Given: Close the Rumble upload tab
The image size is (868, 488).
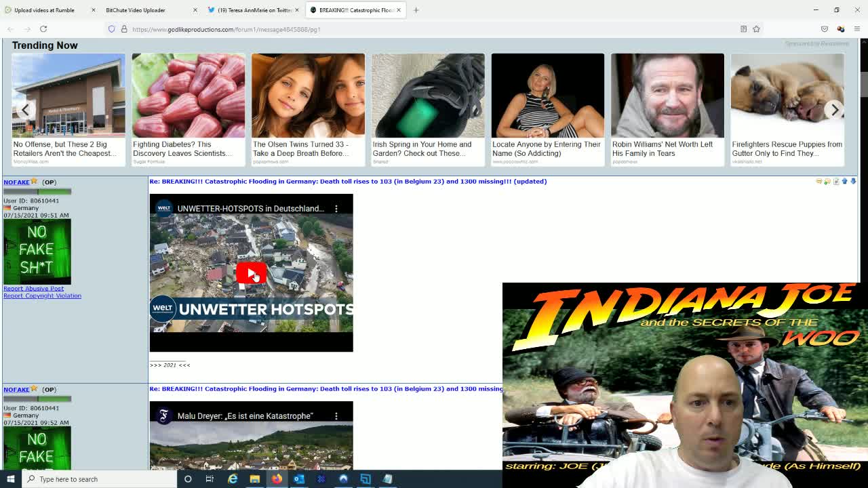Looking at the screenshot, I should click(93, 10).
